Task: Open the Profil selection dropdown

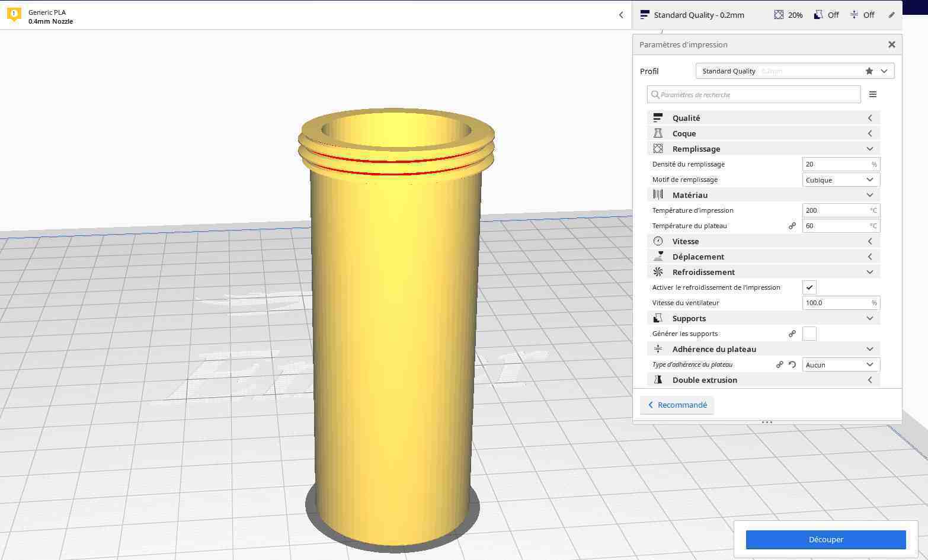Action: (884, 71)
